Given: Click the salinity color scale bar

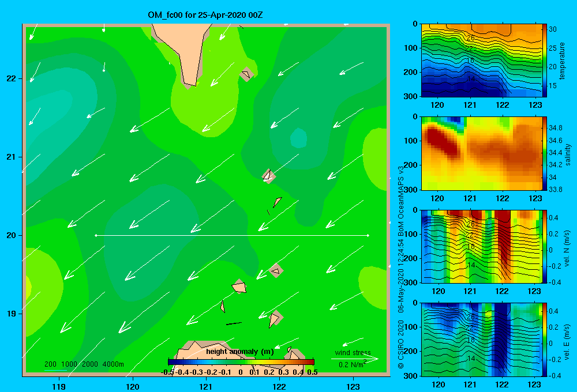Looking at the screenshot, I should [545, 153].
